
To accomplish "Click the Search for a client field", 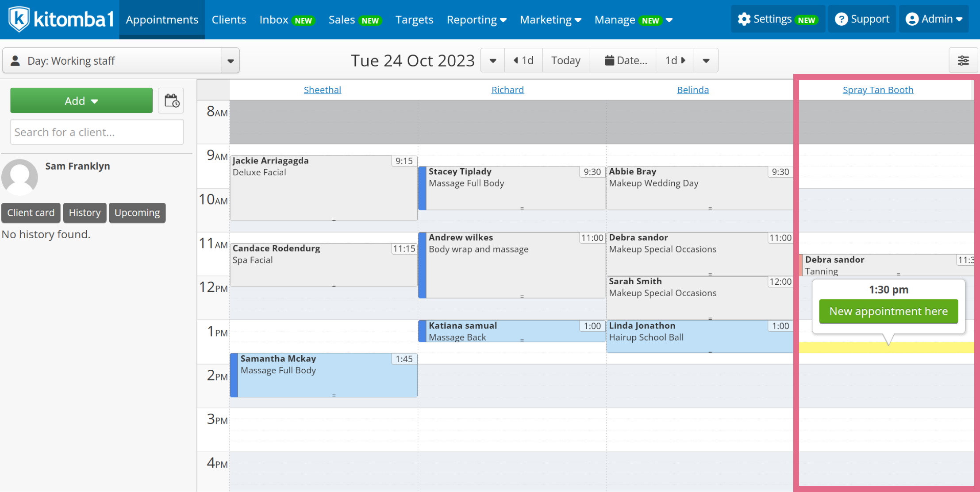I will pyautogui.click(x=97, y=132).
